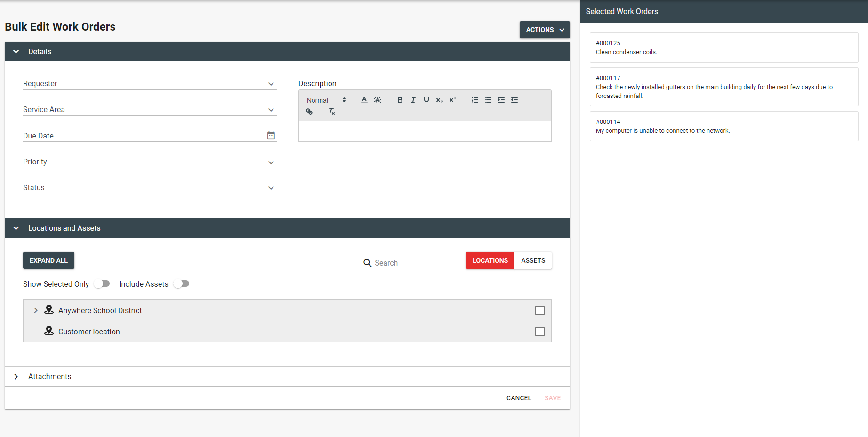Apply bold formatting in the description editor
Screen dimensions: 868x437
click(400, 100)
